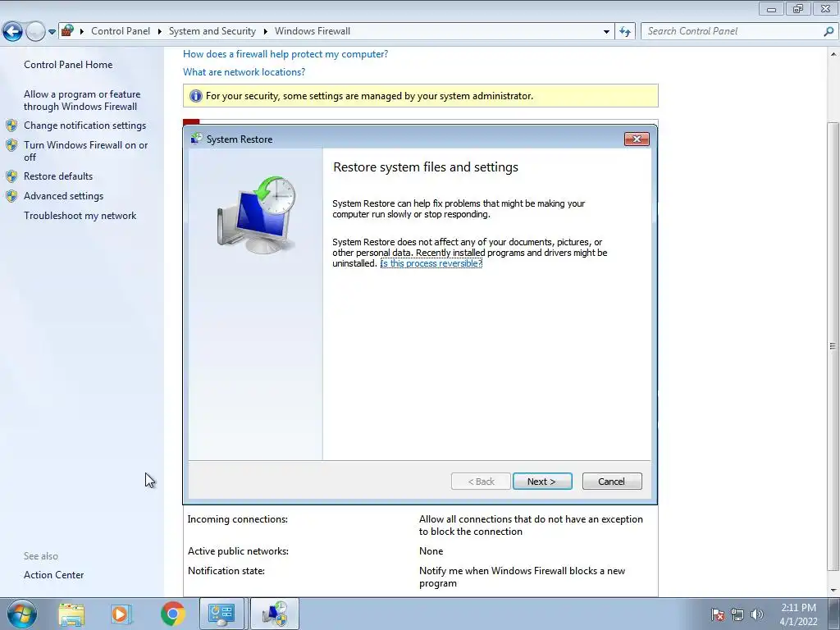Click the volume speaker tray icon

click(756, 614)
